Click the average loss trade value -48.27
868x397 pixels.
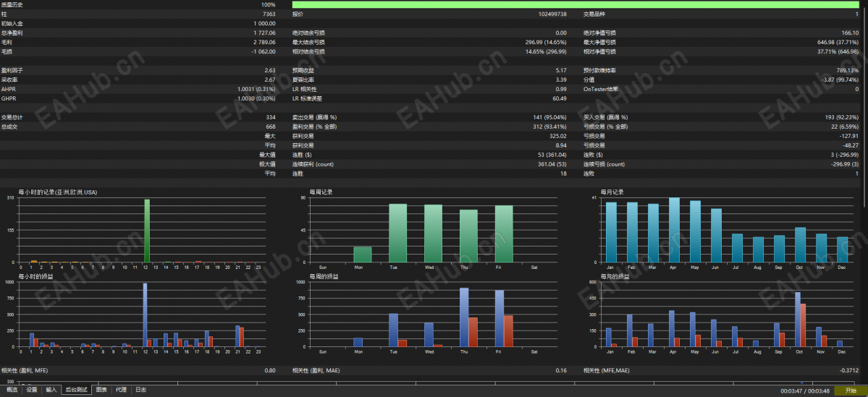[850, 145]
